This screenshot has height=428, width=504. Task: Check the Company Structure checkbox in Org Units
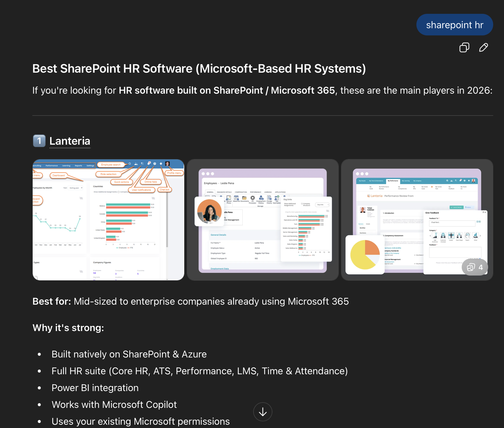point(302,204)
